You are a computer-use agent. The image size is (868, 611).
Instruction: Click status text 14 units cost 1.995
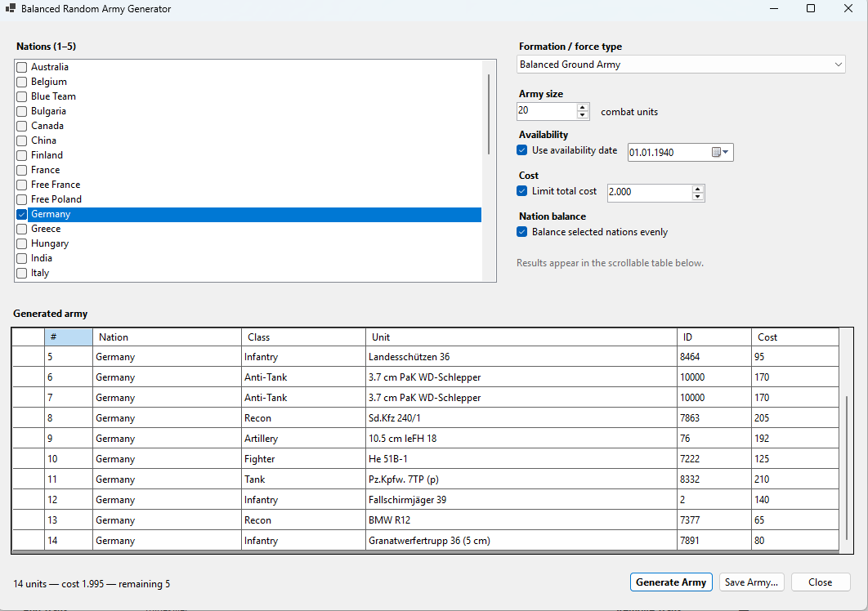[92, 584]
